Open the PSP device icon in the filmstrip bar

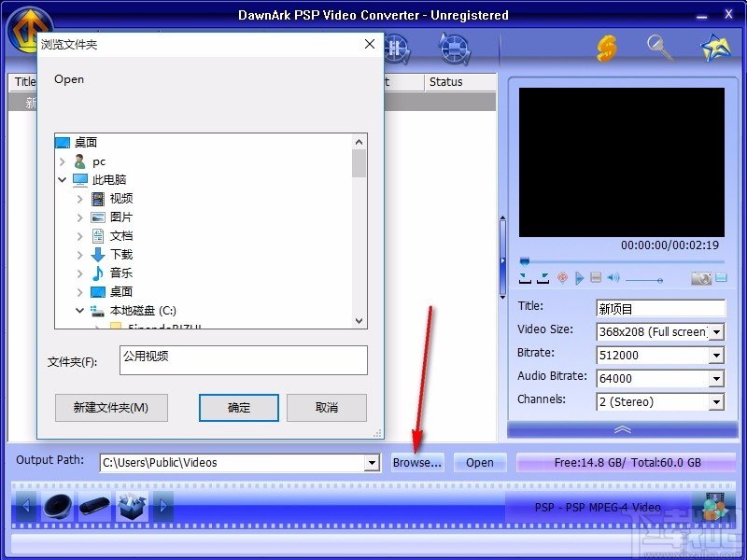[x=93, y=506]
